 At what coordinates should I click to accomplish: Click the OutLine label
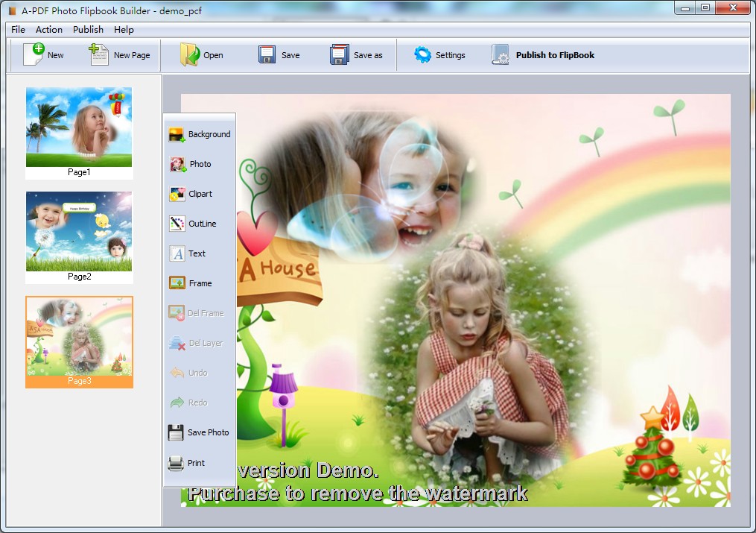coord(203,224)
